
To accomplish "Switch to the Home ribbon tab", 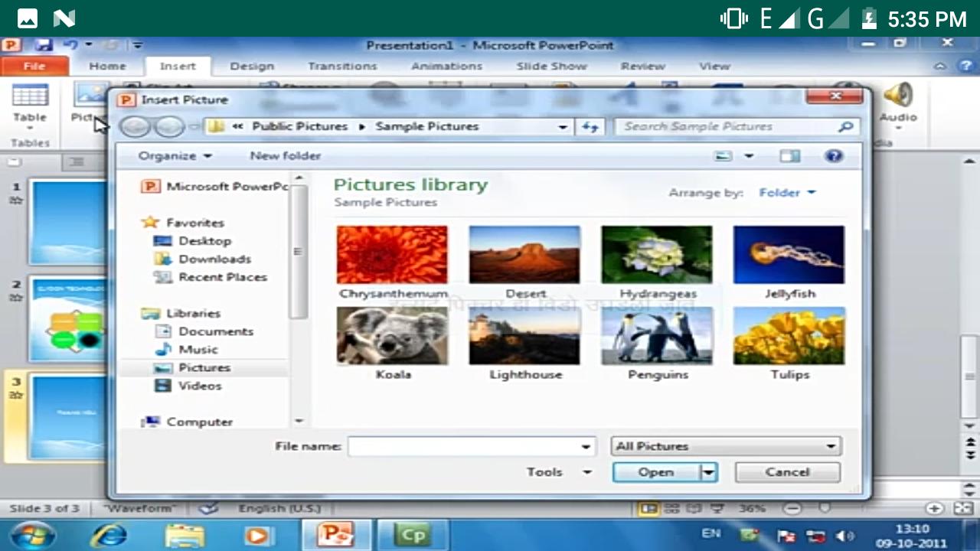I will click(107, 67).
